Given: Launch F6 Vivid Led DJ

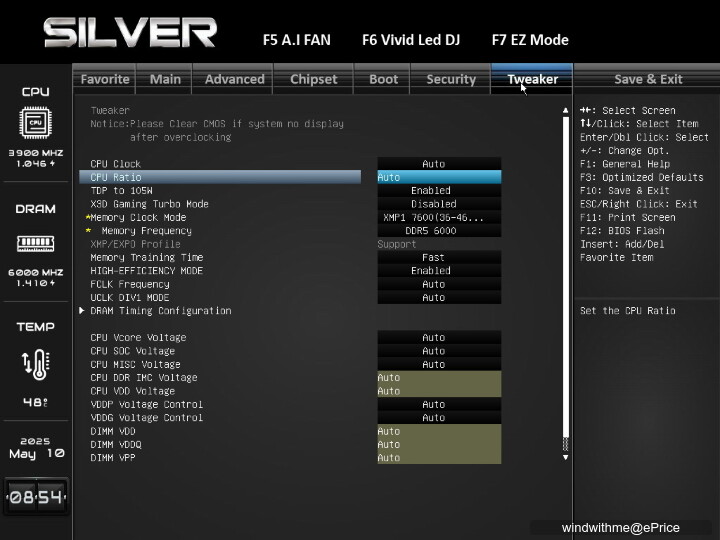Looking at the screenshot, I should 411,40.
